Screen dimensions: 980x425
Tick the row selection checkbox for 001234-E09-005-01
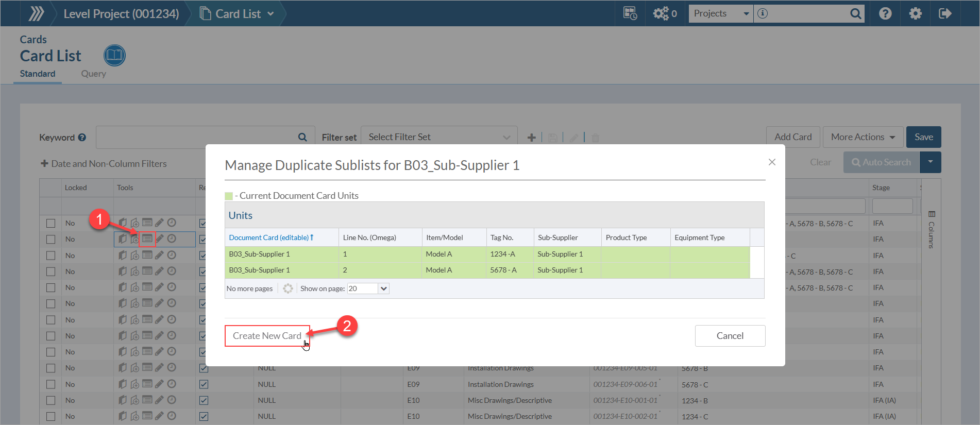[50, 368]
